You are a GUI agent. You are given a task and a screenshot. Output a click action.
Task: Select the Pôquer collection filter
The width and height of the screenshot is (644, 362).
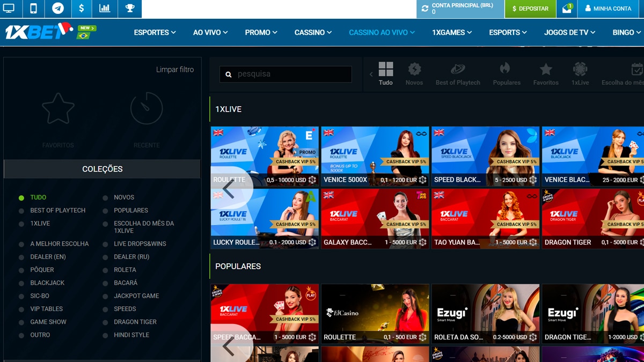point(42,270)
